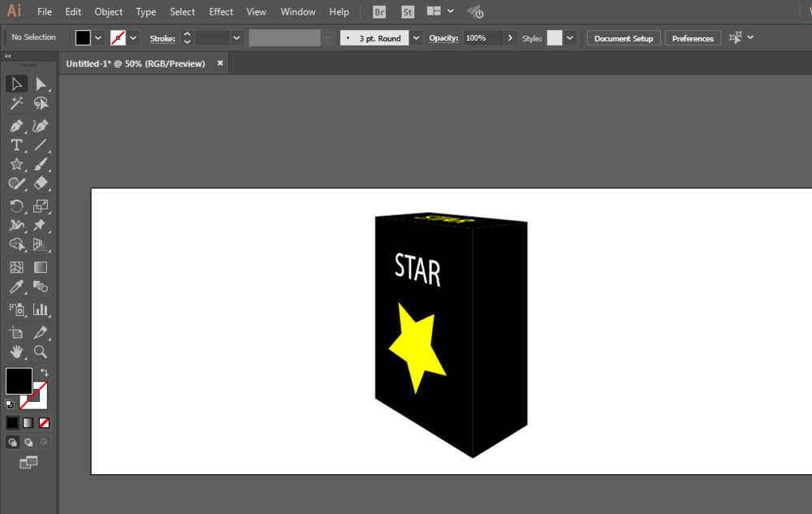Viewport: 812px width, 514px height.
Task: Select the Type tool
Action: (16, 145)
